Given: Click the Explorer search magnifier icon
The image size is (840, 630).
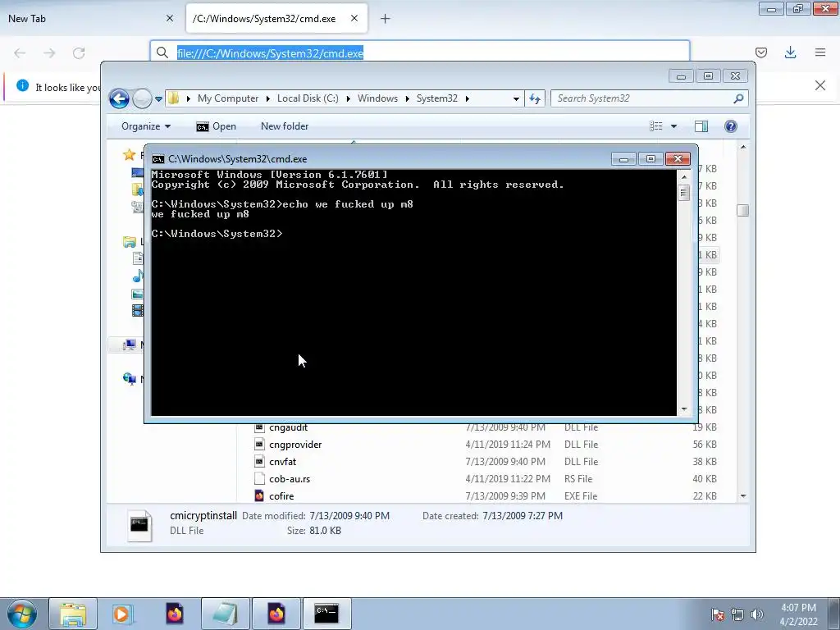Looking at the screenshot, I should click(x=739, y=98).
